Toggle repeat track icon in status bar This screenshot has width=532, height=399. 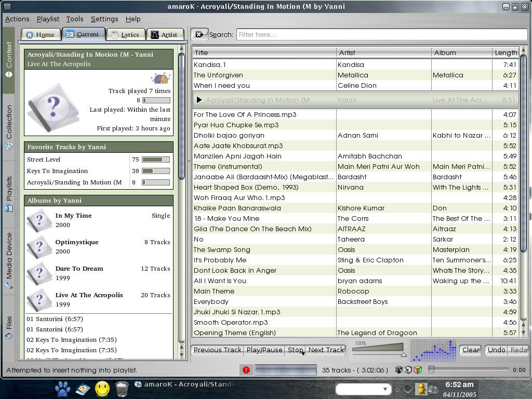click(408, 370)
